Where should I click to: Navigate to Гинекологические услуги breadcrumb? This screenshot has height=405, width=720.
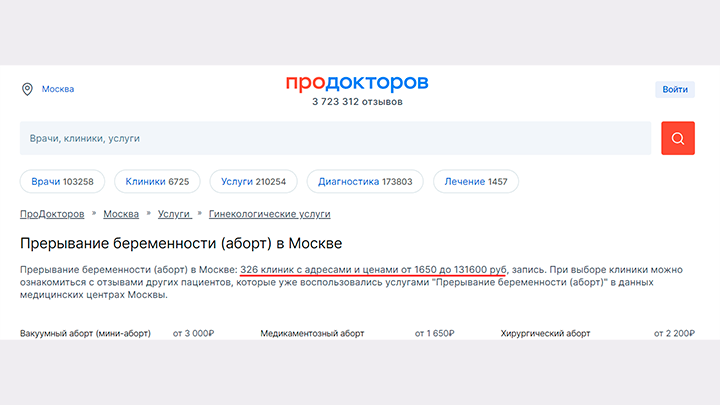269,214
